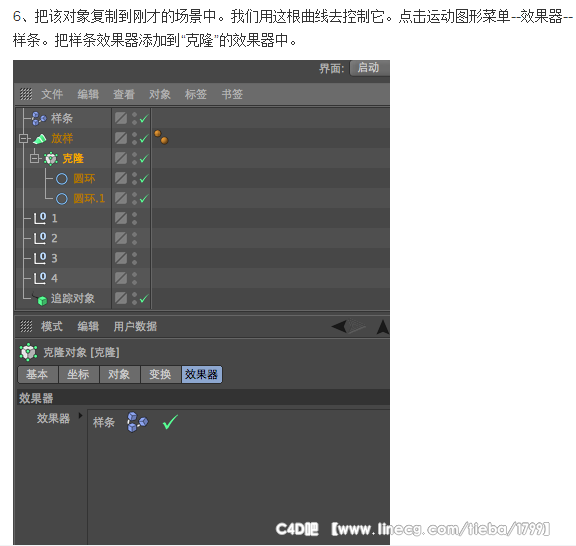The image size is (576, 546).
Task: Click the layer square icon in 放样 row
Action: click(121, 139)
